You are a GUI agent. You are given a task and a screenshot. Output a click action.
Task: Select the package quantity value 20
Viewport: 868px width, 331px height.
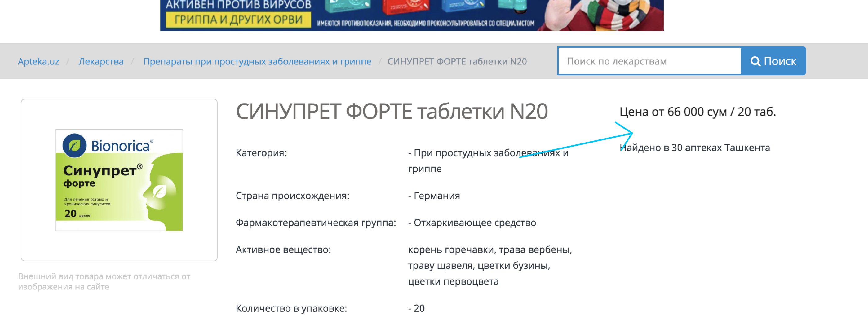tap(416, 308)
